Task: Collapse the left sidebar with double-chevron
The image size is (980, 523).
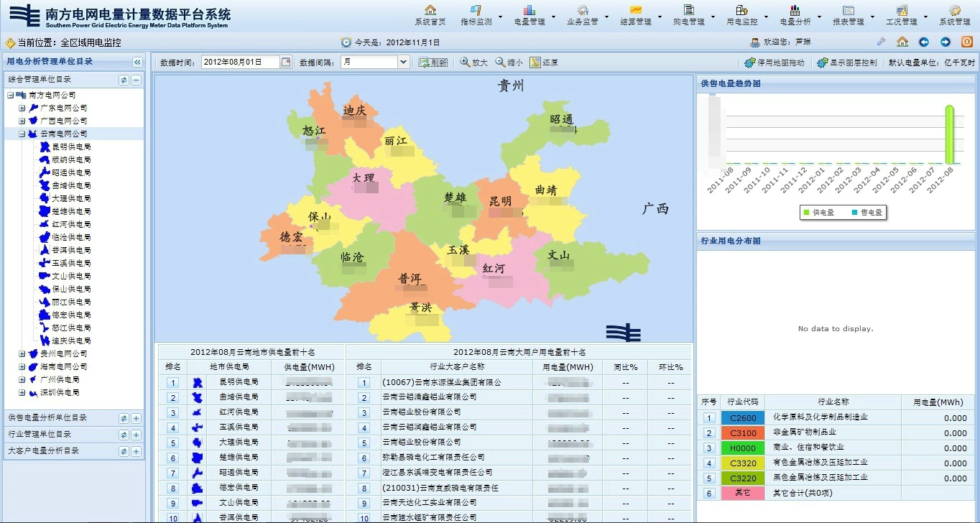Action: click(137, 62)
